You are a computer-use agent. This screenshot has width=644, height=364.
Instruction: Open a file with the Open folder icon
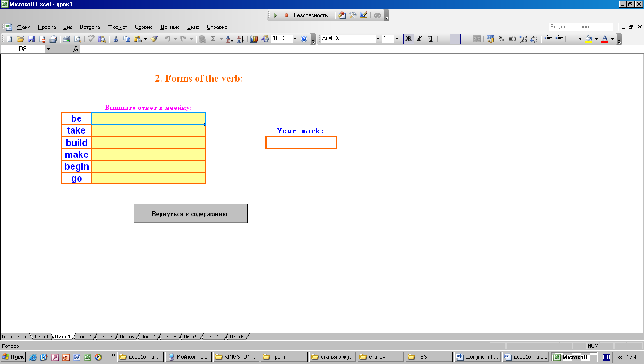coord(20,39)
